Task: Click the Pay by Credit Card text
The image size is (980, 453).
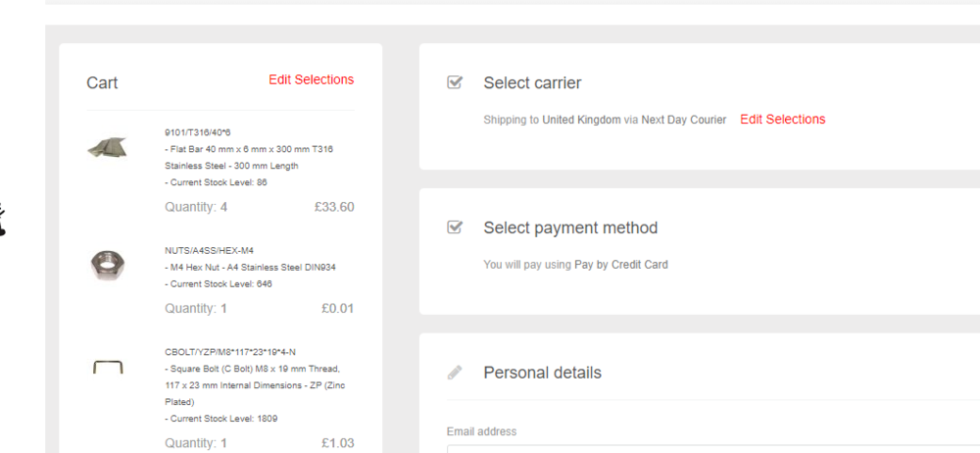Action: (x=620, y=265)
